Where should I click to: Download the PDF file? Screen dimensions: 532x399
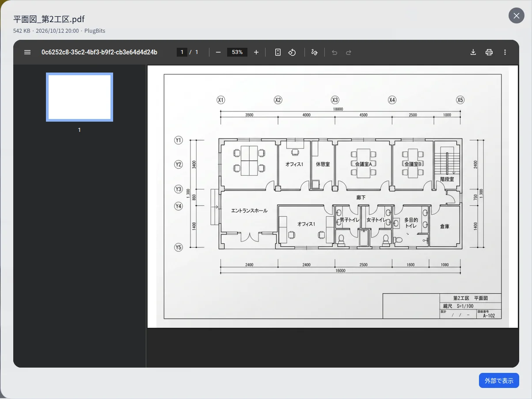point(473,52)
